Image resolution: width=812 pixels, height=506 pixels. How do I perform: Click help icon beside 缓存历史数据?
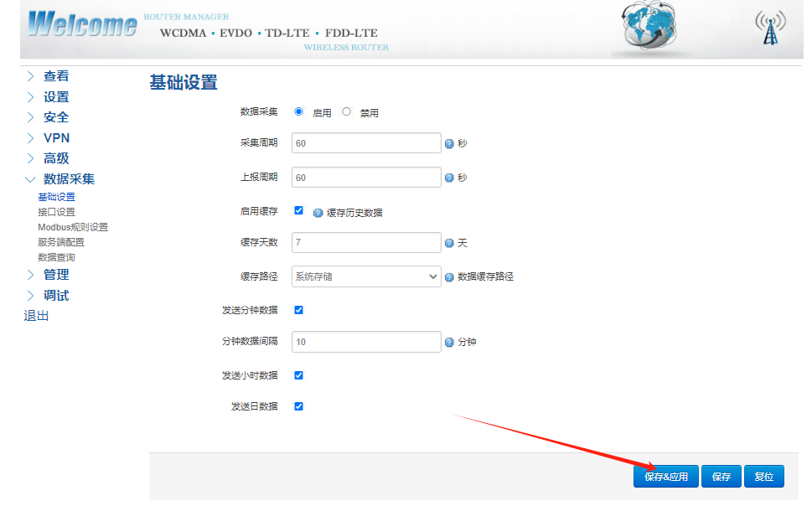pyautogui.click(x=318, y=213)
